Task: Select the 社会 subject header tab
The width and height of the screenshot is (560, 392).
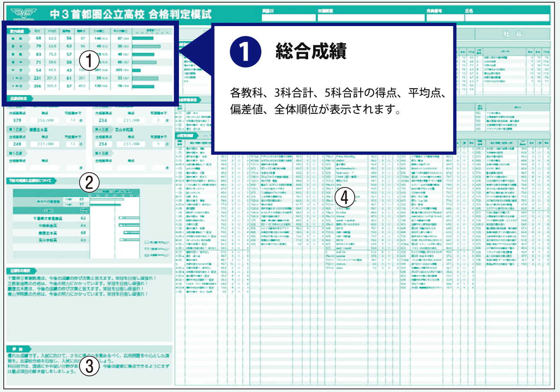Action: tap(512, 34)
